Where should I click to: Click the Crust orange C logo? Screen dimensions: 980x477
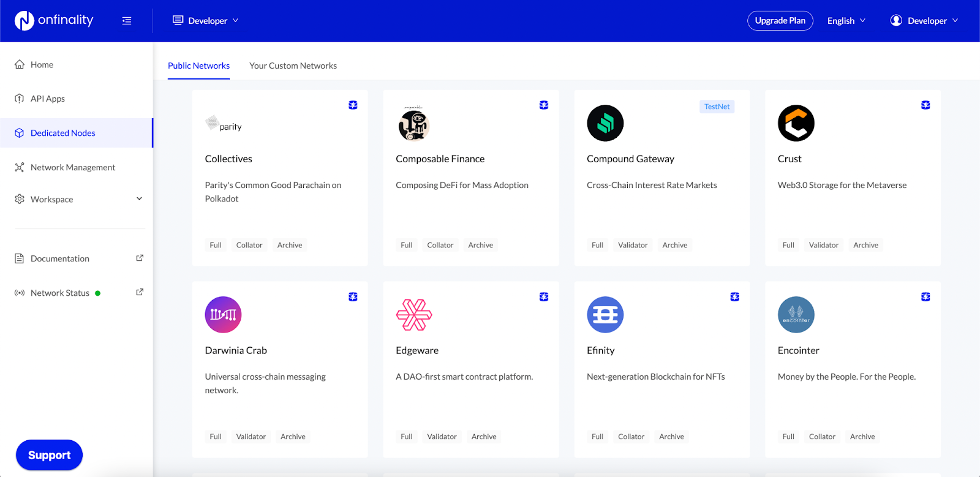pyautogui.click(x=796, y=123)
